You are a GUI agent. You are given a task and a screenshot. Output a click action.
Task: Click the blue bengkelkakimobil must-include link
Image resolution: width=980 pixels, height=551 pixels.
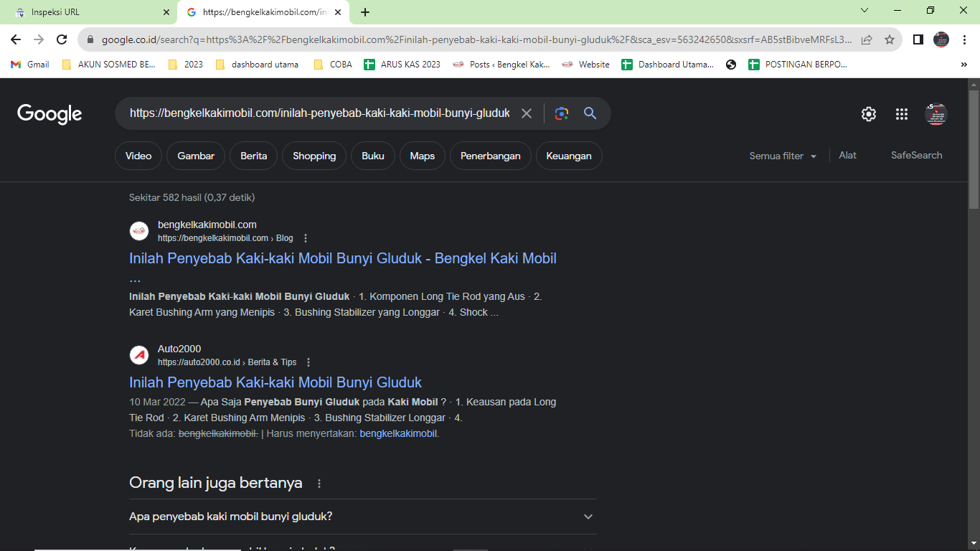point(398,434)
